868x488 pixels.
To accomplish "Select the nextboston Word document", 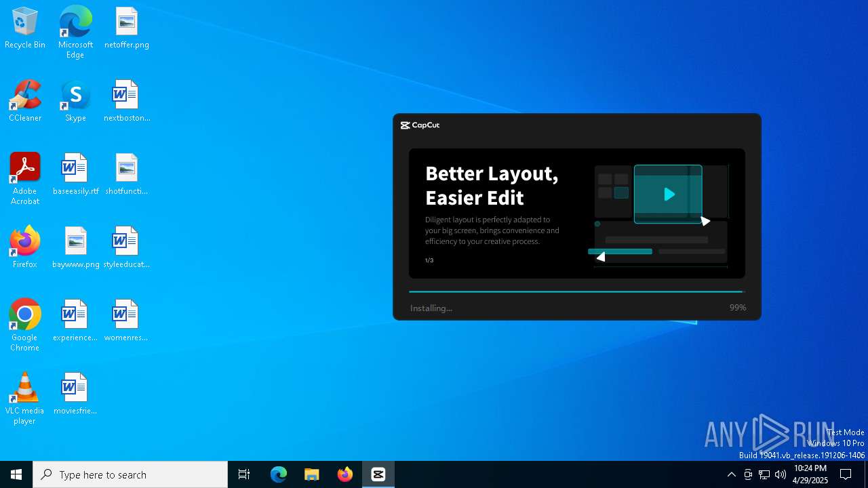I will click(x=126, y=102).
